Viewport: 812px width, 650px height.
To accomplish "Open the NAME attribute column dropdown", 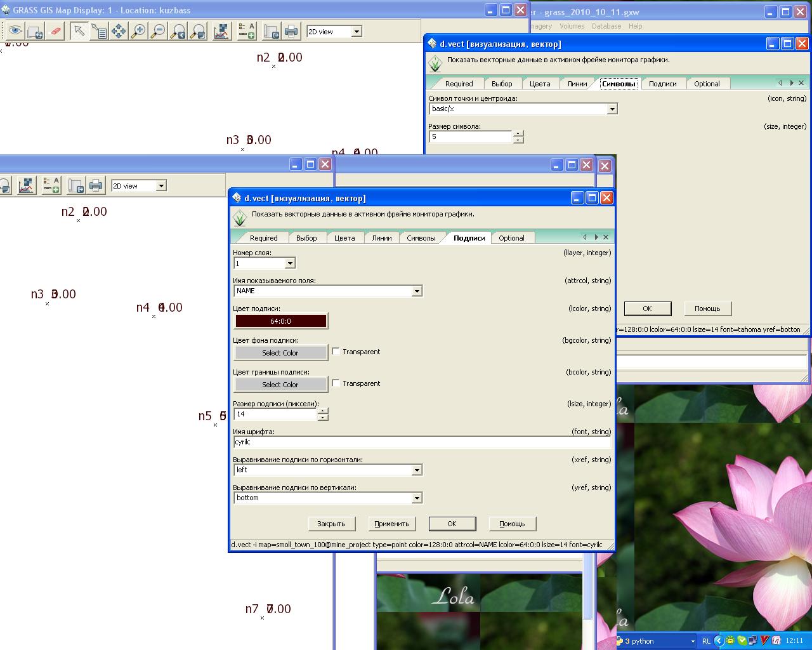I will [x=417, y=291].
